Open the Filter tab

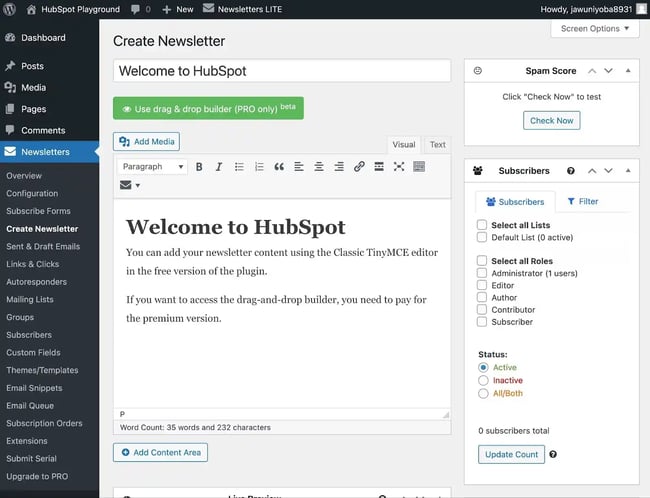(x=582, y=202)
